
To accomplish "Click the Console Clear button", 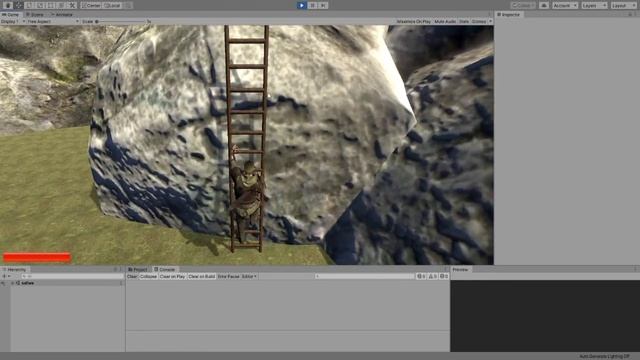I will (132, 276).
